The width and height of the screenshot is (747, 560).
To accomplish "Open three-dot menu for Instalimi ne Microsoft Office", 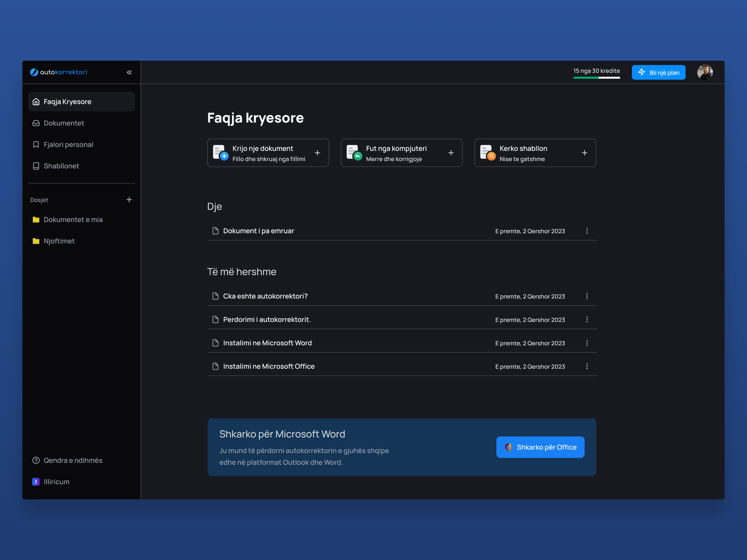I will 587,366.
